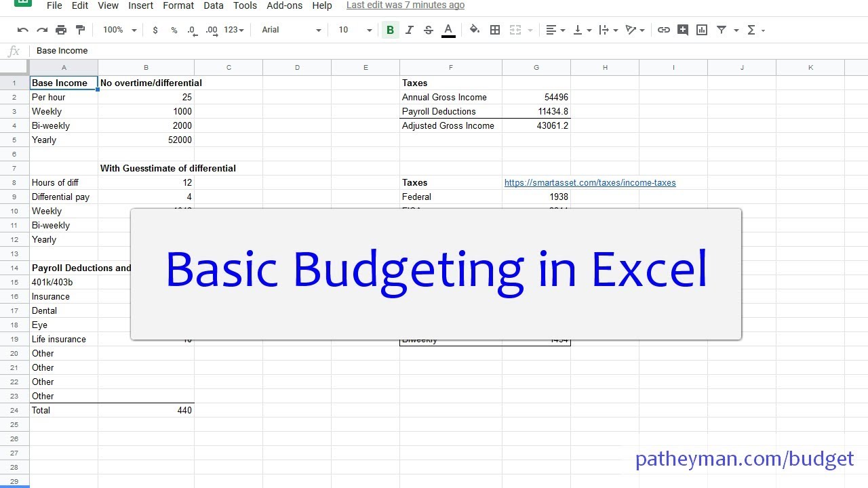
Task: Open the Add-ons menu
Action: point(285,5)
